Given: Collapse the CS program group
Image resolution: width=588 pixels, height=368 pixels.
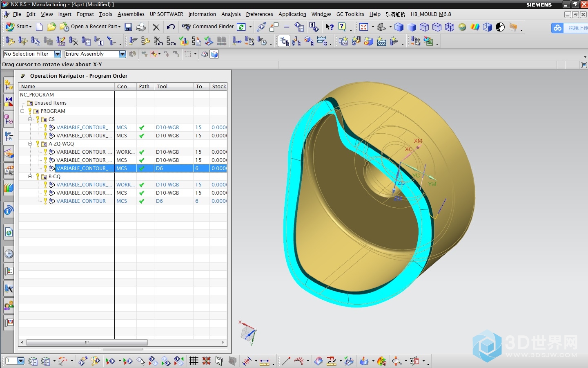Looking at the screenshot, I should click(30, 119).
